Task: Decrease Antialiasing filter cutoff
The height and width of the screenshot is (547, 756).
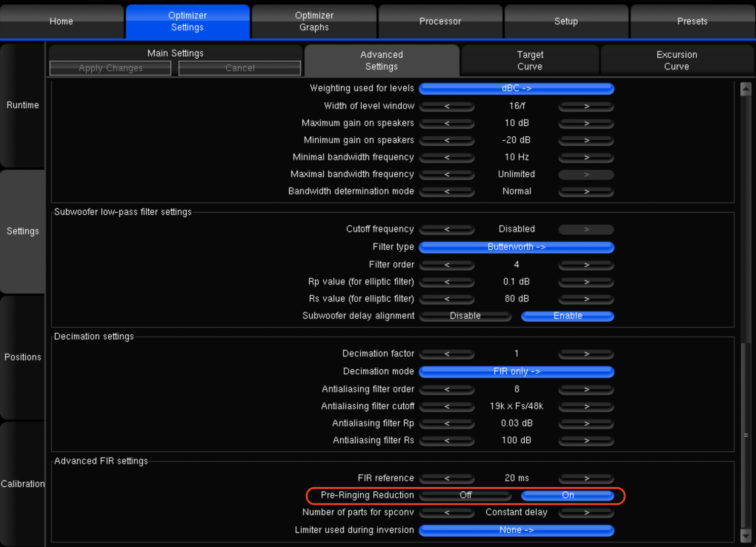Action: (447, 407)
